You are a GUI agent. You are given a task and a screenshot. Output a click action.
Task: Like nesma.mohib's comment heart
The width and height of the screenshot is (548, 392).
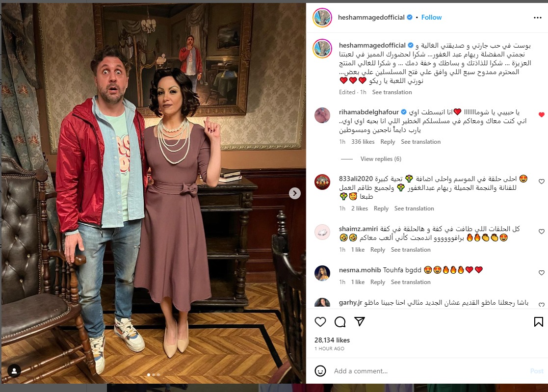coord(541,272)
